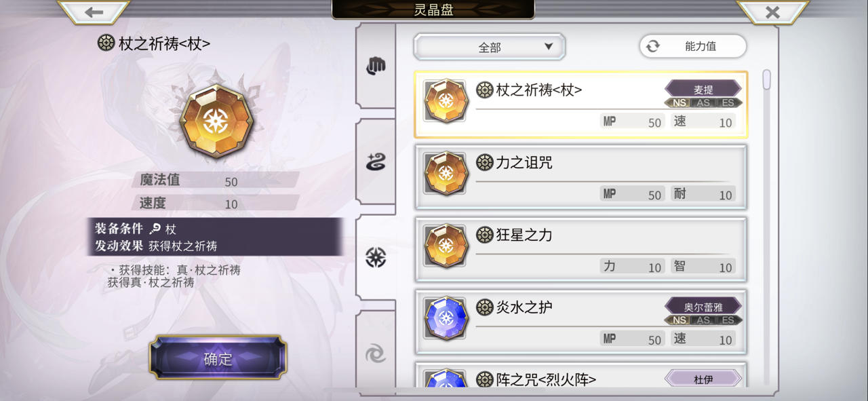Click the dropdown arrow next to 全部
Screen dimensions: 868x401
point(549,47)
